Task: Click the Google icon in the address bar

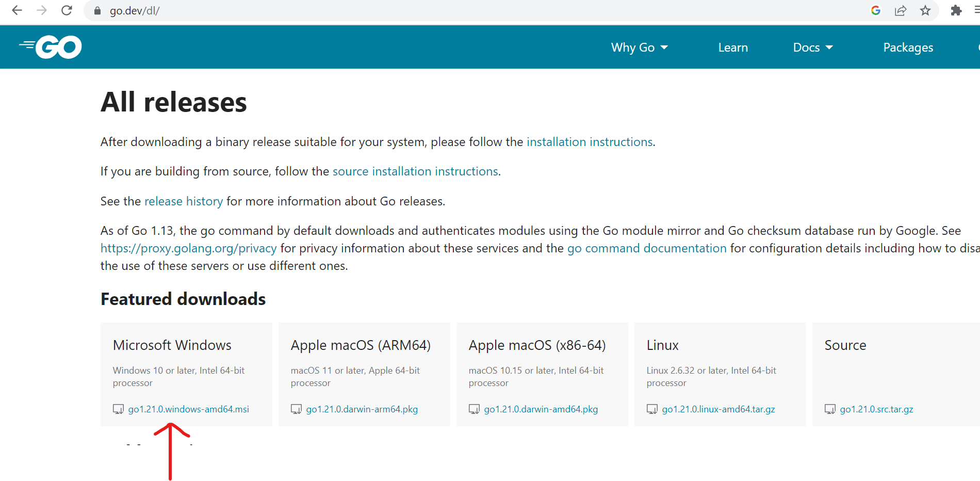Action: click(875, 10)
